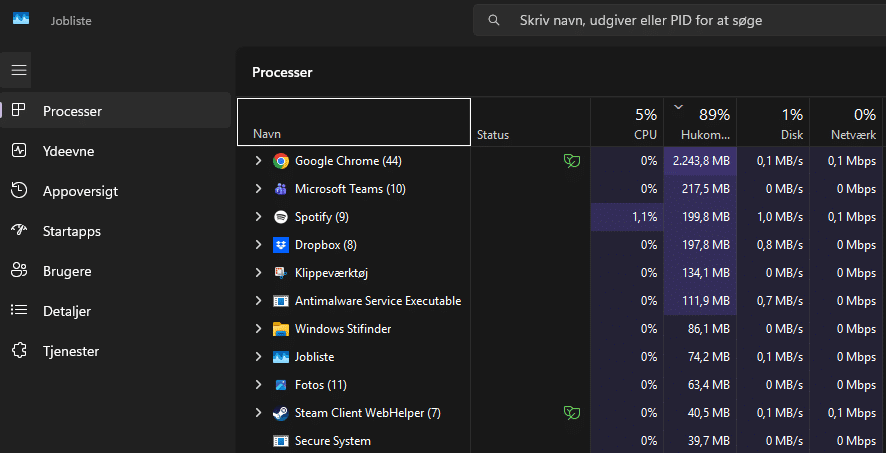This screenshot has width=886, height=453.
Task: Click the Processer sidebar icon
Action: [x=19, y=110]
